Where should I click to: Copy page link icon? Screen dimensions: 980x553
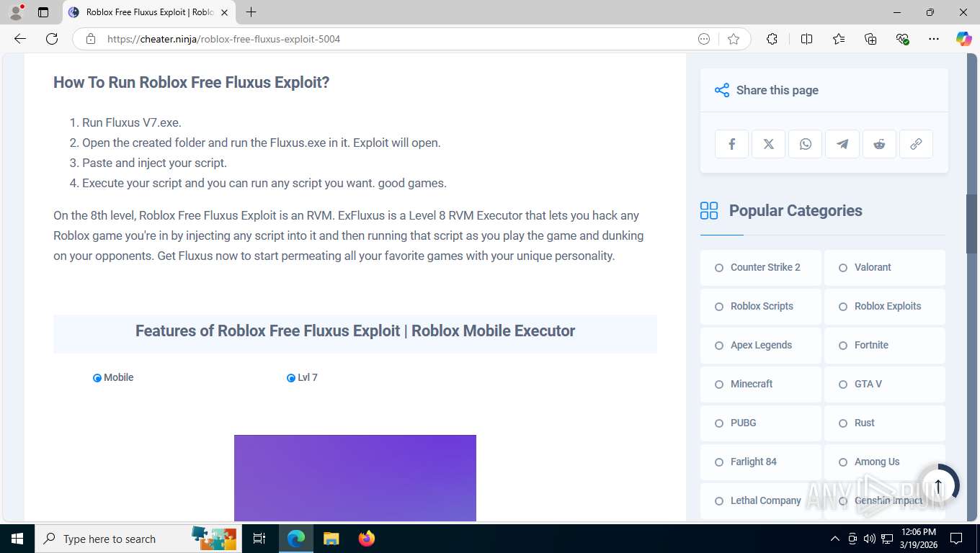click(916, 144)
